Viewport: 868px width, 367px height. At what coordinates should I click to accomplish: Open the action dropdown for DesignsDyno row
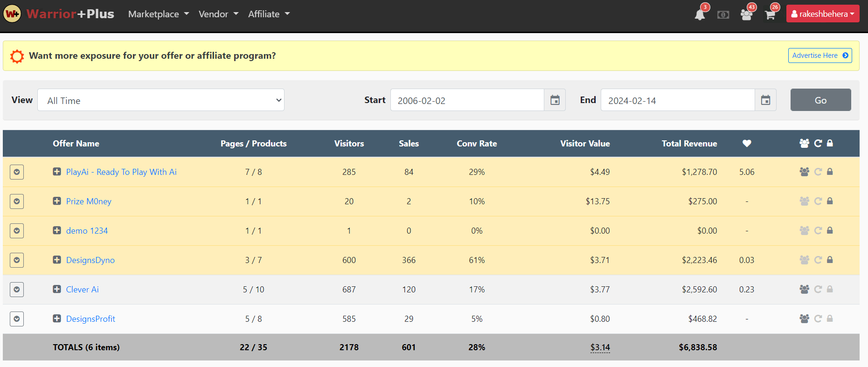tap(17, 260)
